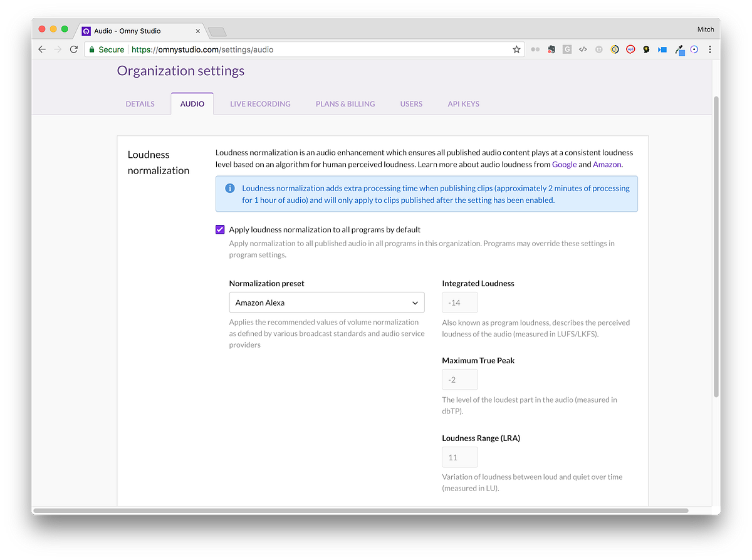This screenshot has width=752, height=560.
Task: Click the blue info icon in the notice
Action: pyautogui.click(x=230, y=188)
